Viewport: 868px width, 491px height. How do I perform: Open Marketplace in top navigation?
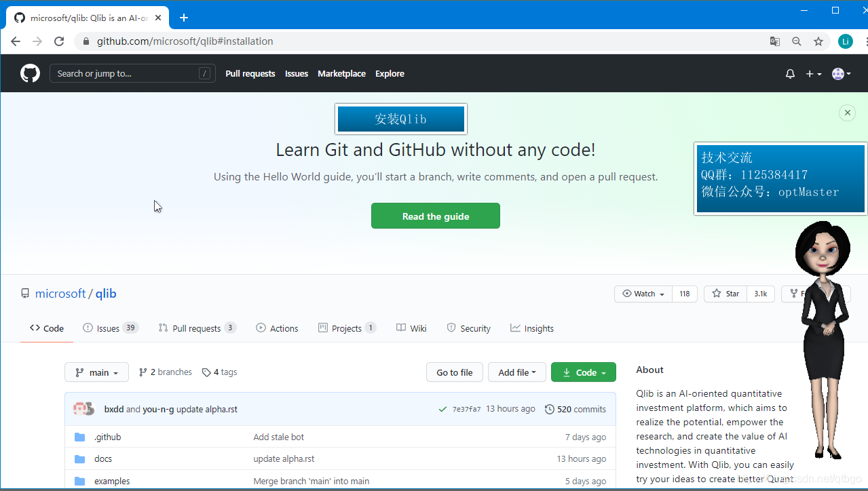coord(341,73)
